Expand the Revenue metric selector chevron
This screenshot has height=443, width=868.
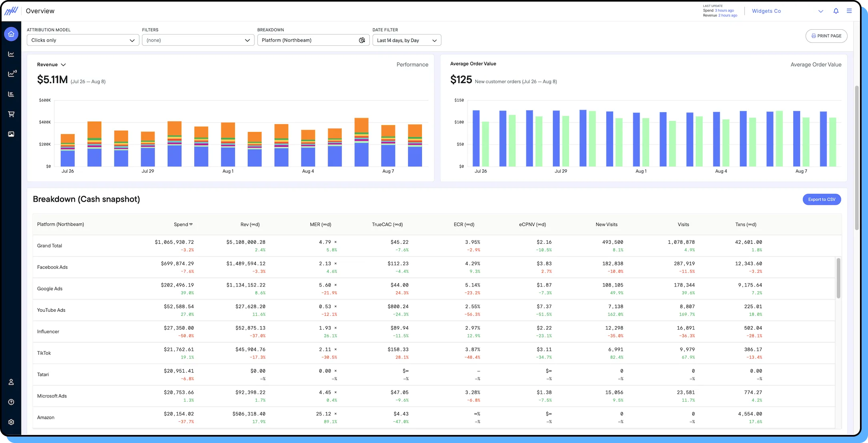63,64
